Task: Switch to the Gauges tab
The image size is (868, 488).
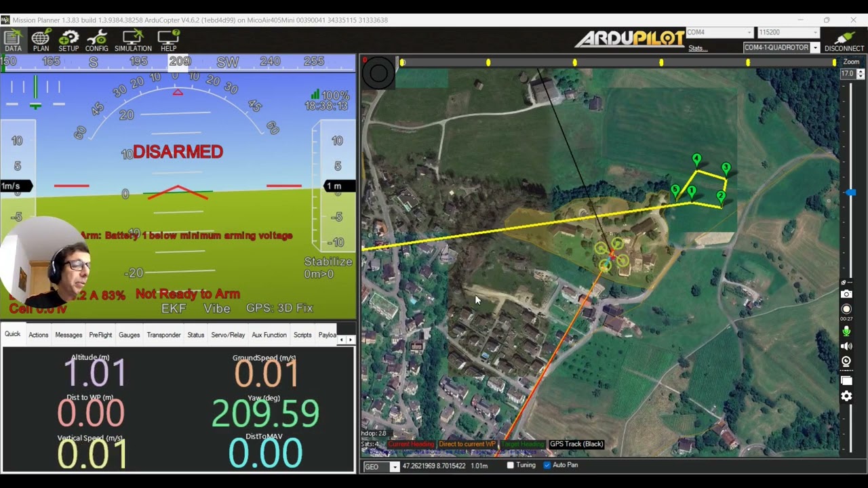Action: pyautogui.click(x=129, y=335)
